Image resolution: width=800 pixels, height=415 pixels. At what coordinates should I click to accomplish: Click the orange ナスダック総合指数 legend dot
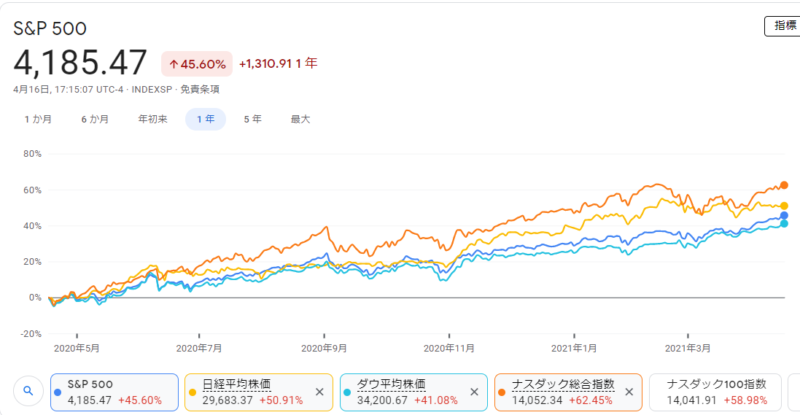502,393
